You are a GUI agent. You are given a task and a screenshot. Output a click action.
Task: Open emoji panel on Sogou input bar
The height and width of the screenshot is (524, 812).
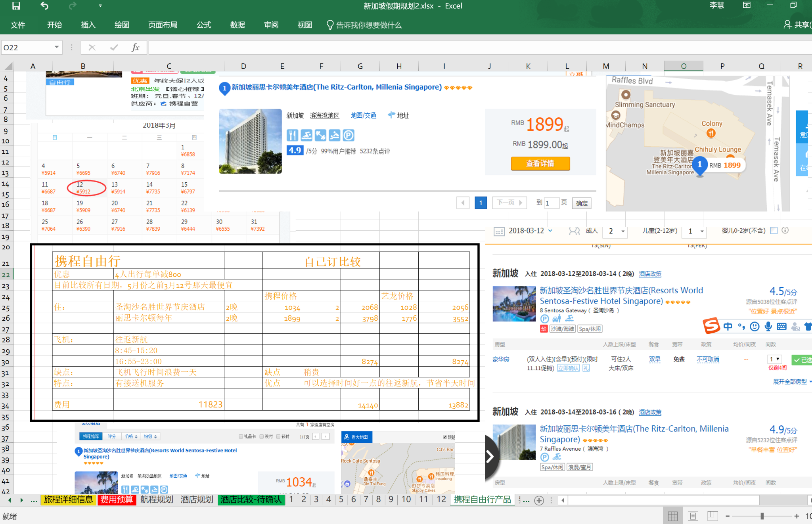coord(755,326)
